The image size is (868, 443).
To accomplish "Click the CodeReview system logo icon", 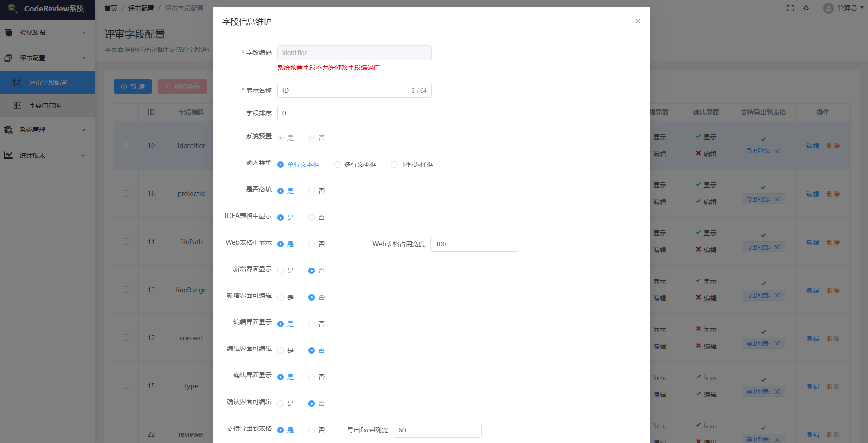I will (x=13, y=8).
